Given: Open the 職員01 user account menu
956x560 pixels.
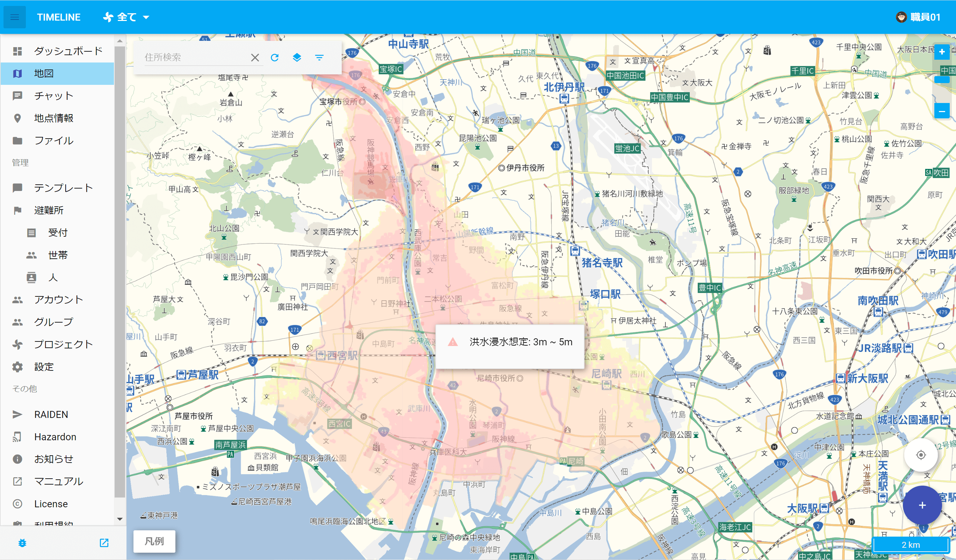Looking at the screenshot, I should (918, 17).
